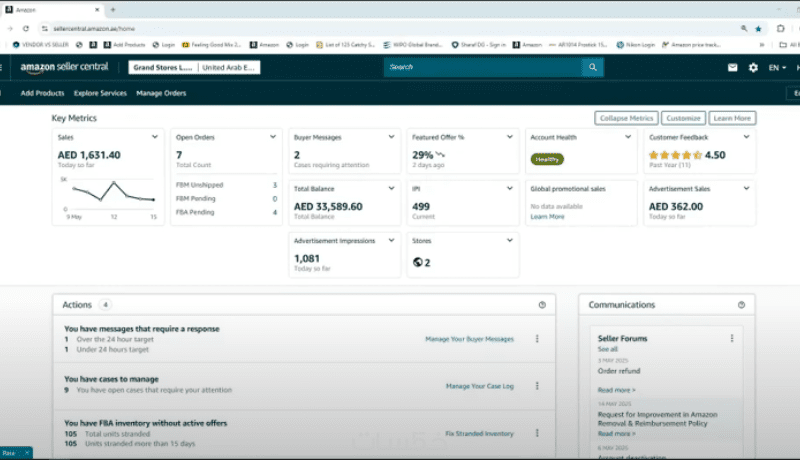Click Read more under Order refund
The image size is (800, 460).
pos(616,390)
